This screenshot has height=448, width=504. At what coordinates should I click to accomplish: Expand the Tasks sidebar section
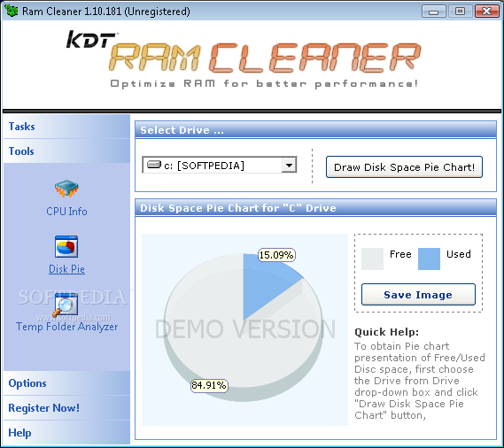pos(66,127)
